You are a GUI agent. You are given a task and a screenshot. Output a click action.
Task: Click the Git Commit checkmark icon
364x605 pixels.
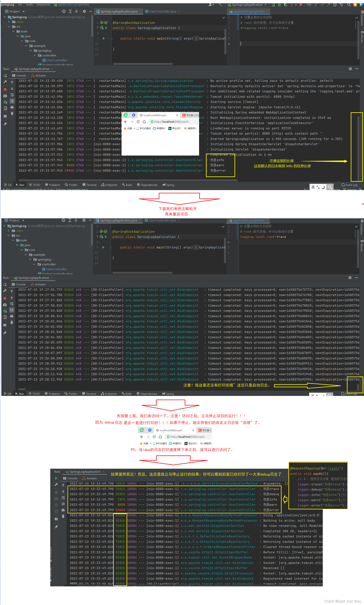click(322, 5)
